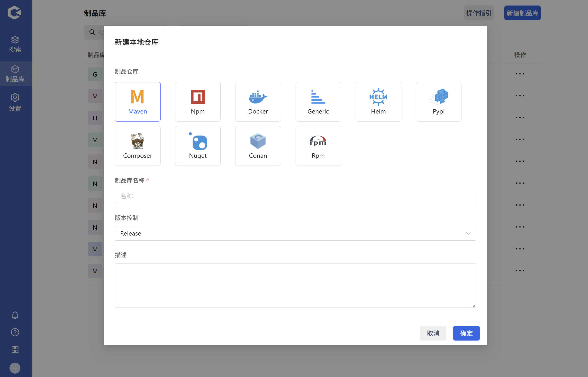
Task: Select the Nuget repository type
Action: pos(198,146)
